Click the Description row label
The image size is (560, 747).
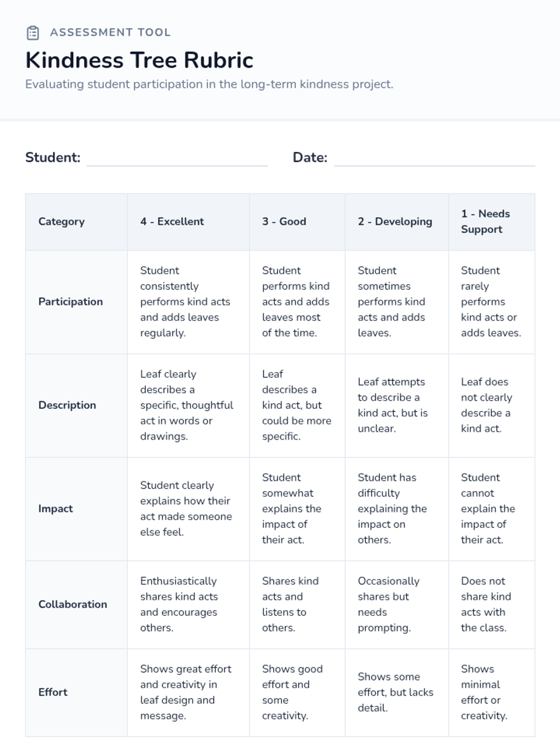(x=67, y=405)
